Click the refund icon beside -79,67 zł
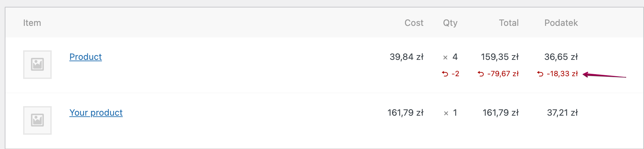Screen dimensions: 644x149 pos(481,74)
